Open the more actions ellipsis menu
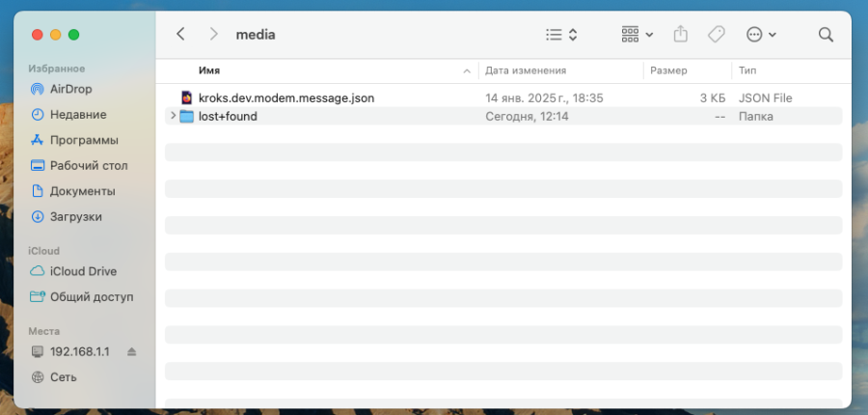 761,34
